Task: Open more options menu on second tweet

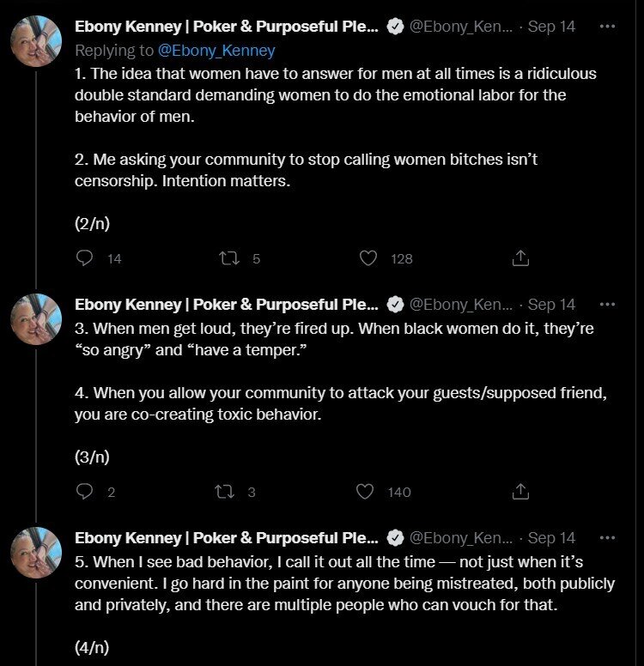Action: [607, 304]
